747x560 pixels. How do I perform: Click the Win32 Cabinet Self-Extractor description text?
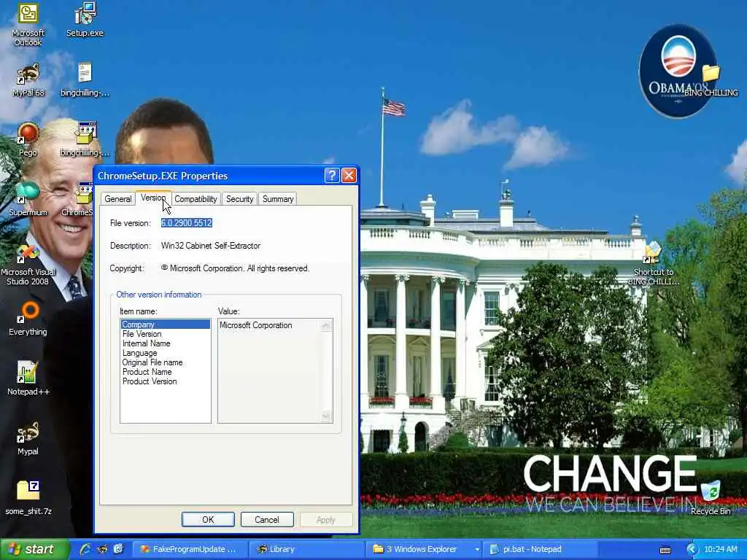[x=211, y=246]
